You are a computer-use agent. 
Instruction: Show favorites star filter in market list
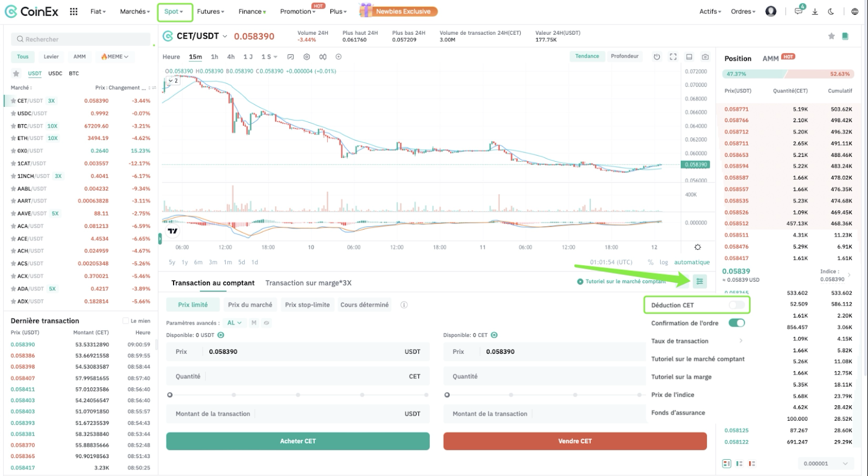16,74
